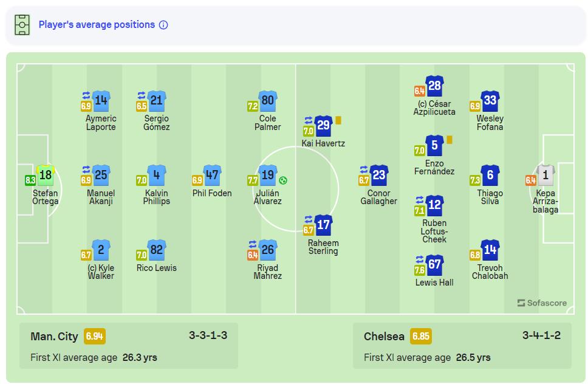Click Thiago Silva's number 6 shirt

[490, 175]
